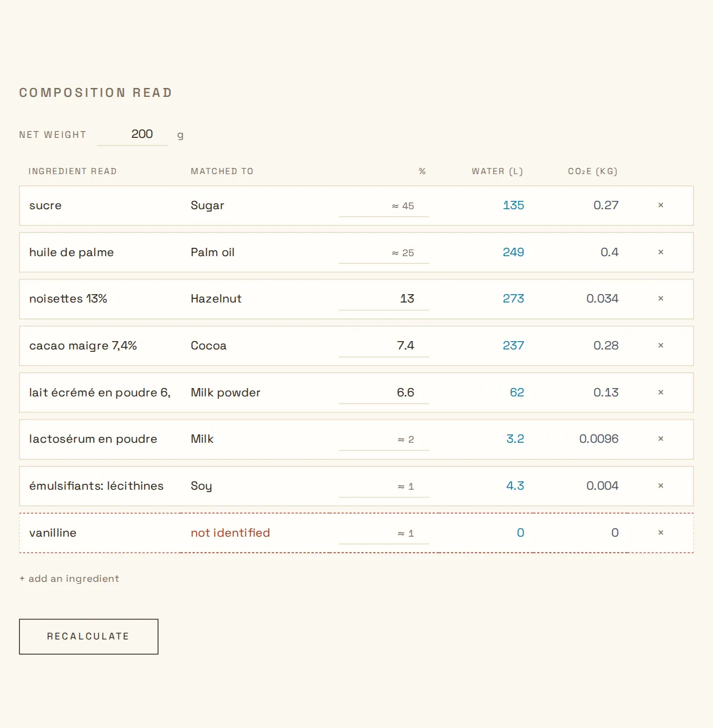Select the 'Sugar' matched ingredient
Screen dimensions: 713x728
pos(207,206)
